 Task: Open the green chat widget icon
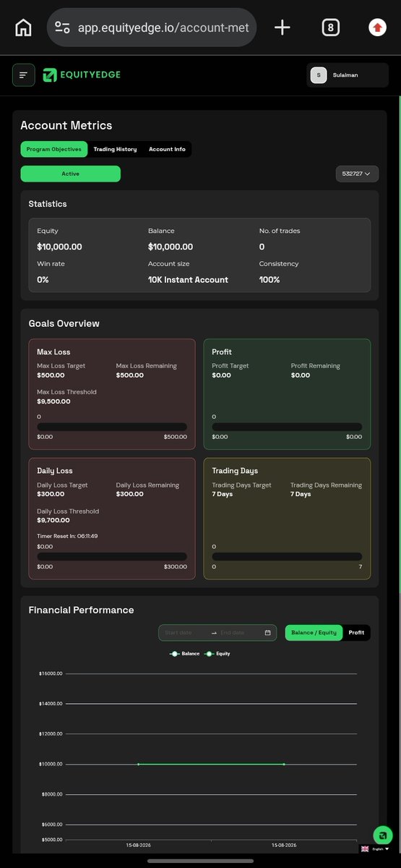(383, 835)
